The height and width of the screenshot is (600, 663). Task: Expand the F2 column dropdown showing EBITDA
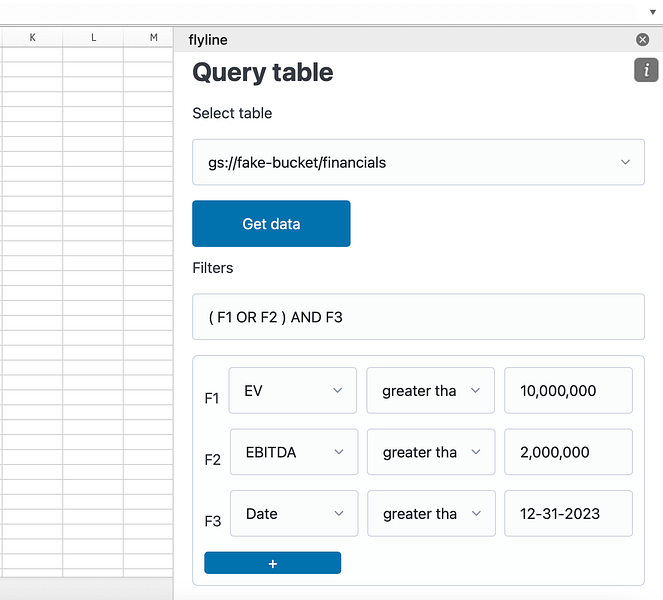(293, 452)
